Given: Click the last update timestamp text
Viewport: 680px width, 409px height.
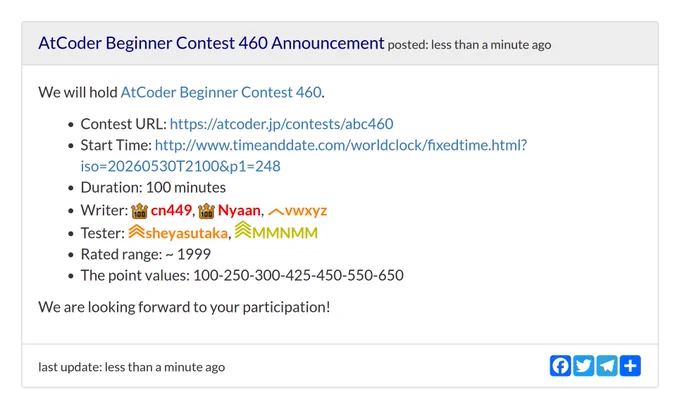Looking at the screenshot, I should point(131,367).
